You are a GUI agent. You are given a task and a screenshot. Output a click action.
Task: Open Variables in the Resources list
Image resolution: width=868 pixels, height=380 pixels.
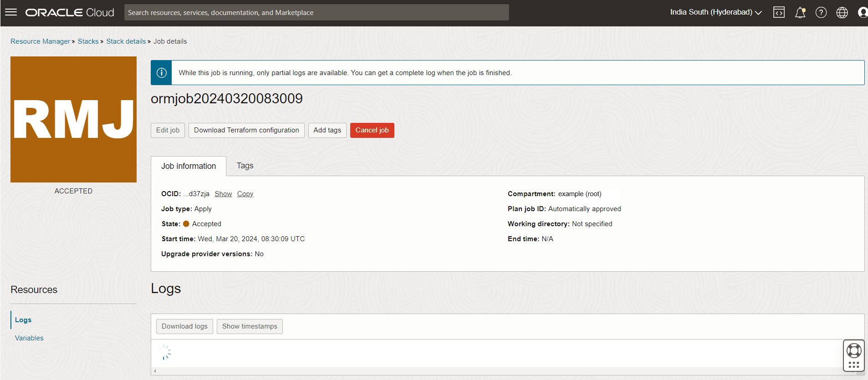pos(29,338)
